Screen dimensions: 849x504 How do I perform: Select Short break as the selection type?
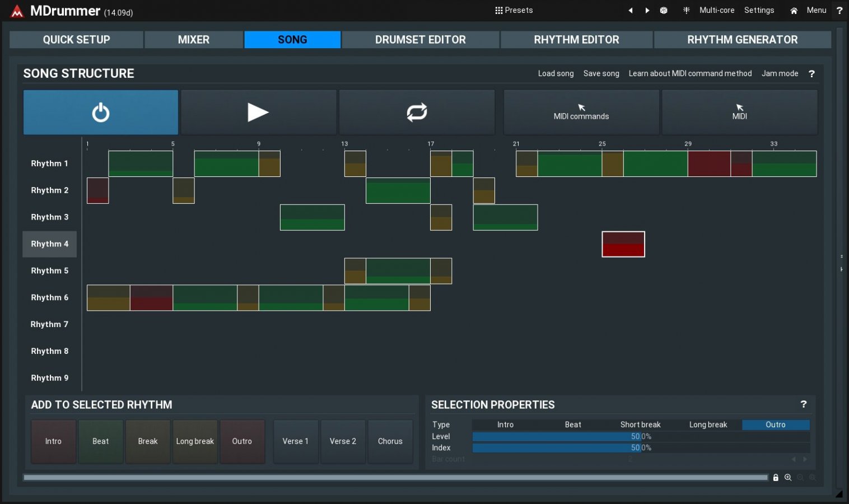[640, 424]
